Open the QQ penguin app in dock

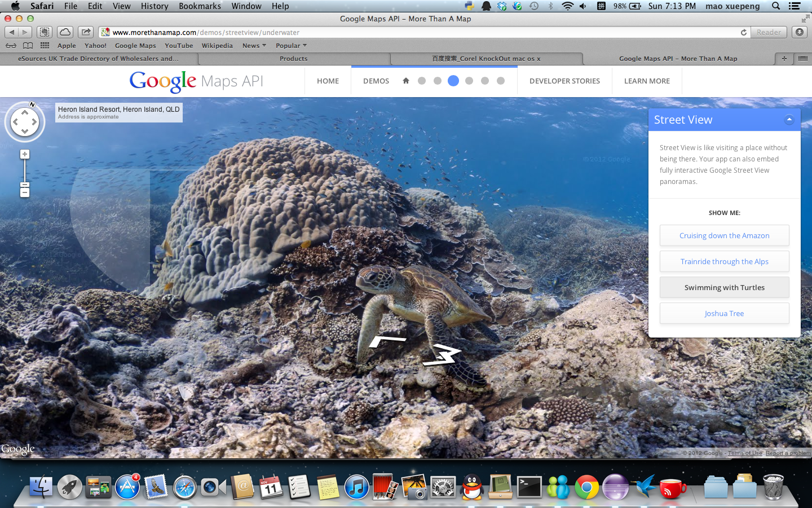pos(471,487)
